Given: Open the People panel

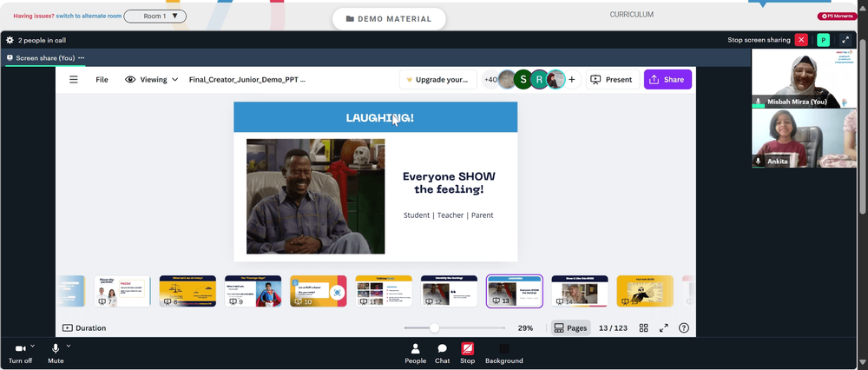Looking at the screenshot, I should 415,353.
